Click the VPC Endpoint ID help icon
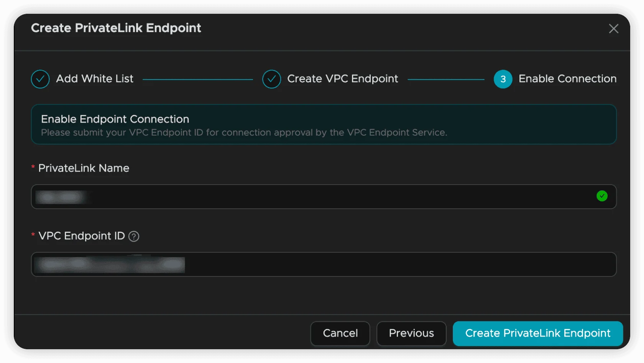Screen dimensions: 644x363 tap(134, 237)
